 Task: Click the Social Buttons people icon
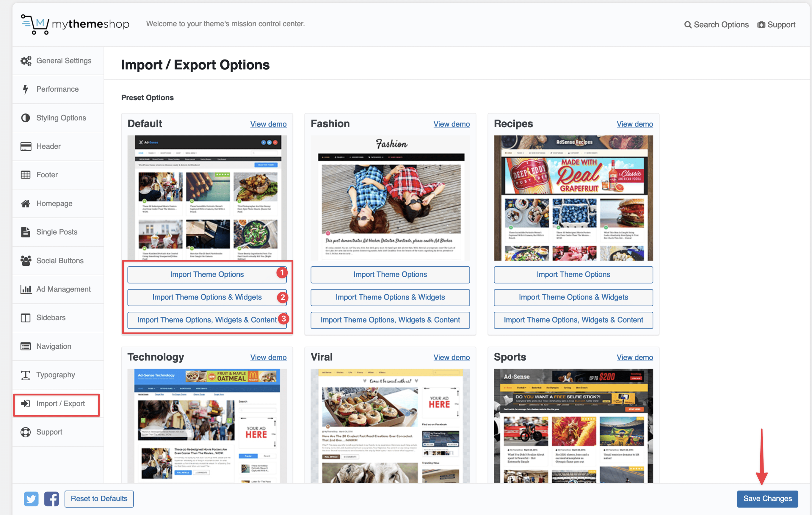point(26,261)
